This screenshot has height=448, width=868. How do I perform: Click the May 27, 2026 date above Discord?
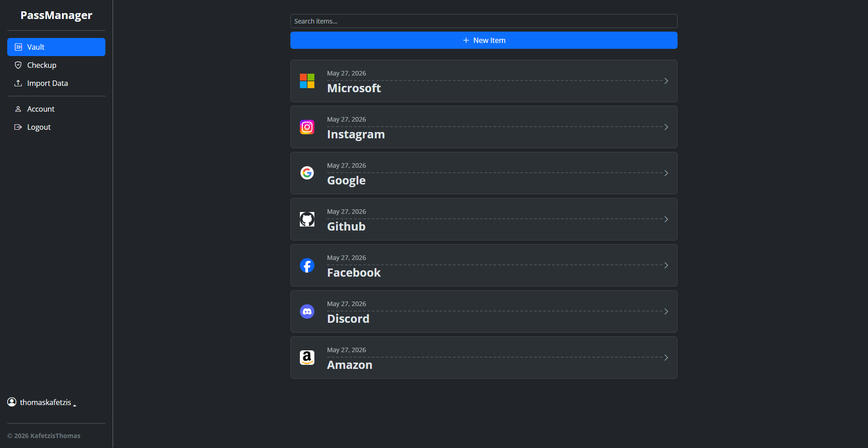tap(346, 304)
